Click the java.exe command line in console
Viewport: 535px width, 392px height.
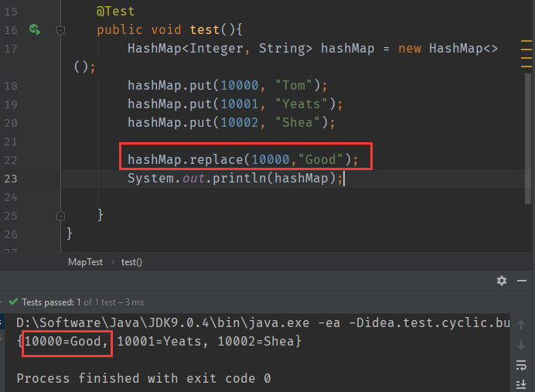point(263,322)
